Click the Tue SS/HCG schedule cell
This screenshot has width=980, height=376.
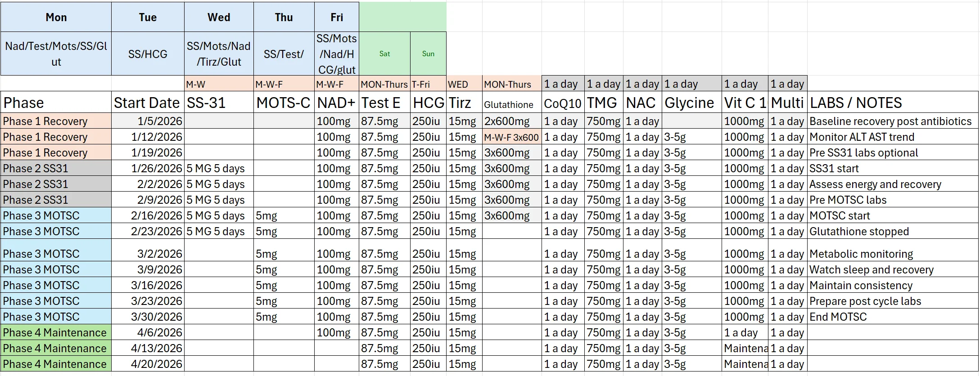(x=148, y=54)
